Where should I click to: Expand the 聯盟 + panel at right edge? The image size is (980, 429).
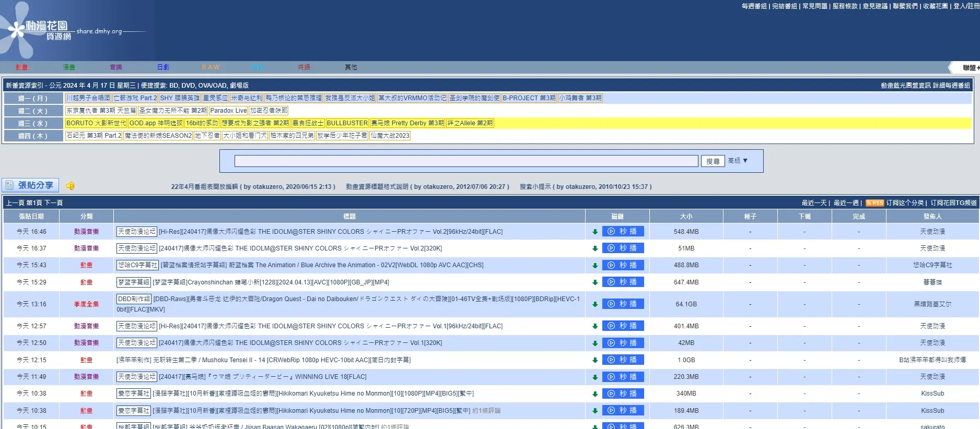[x=971, y=68]
